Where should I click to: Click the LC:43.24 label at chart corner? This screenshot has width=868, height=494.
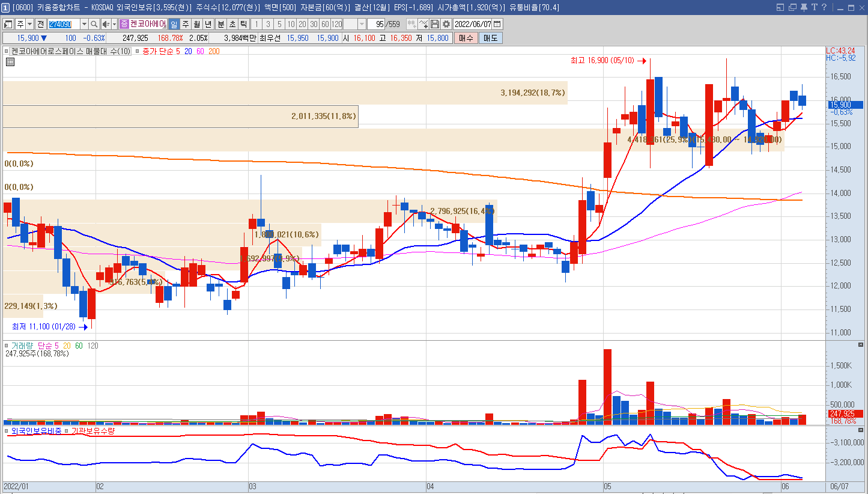(x=840, y=50)
